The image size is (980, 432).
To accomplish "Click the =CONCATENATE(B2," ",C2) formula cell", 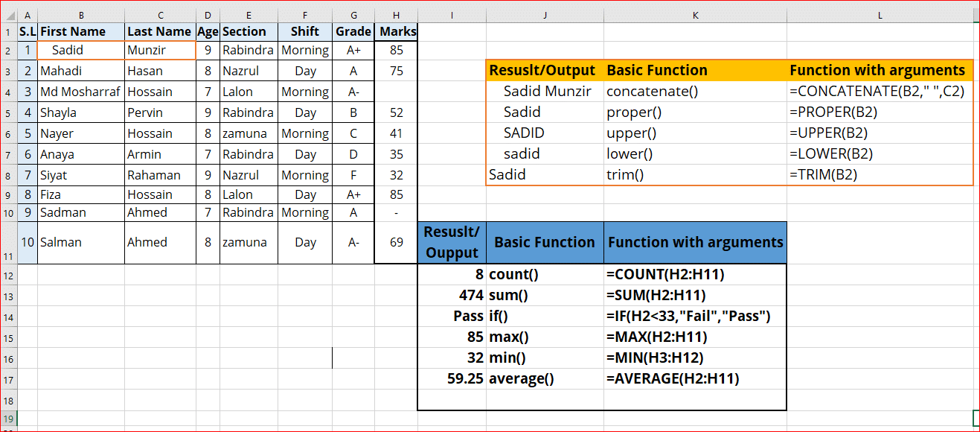I will click(x=878, y=89).
